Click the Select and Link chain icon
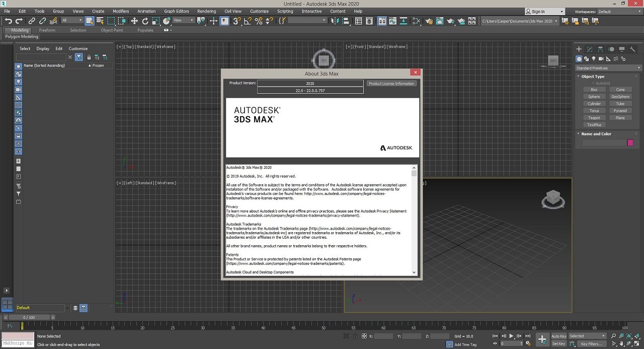 pos(32,21)
